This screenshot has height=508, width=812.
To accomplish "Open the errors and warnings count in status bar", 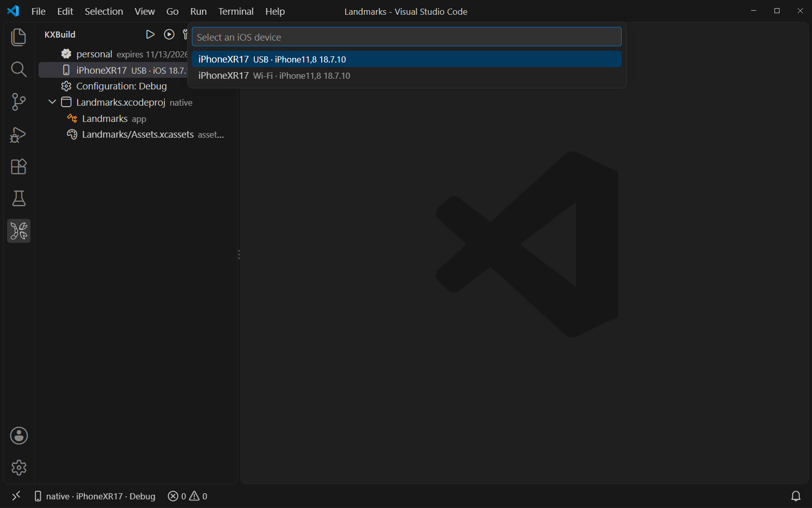I will point(188,496).
